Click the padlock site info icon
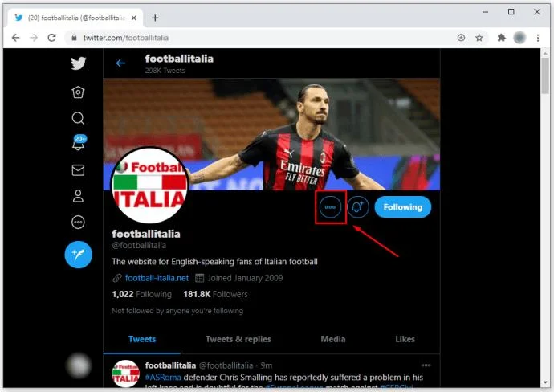The image size is (554, 392). pos(74,38)
